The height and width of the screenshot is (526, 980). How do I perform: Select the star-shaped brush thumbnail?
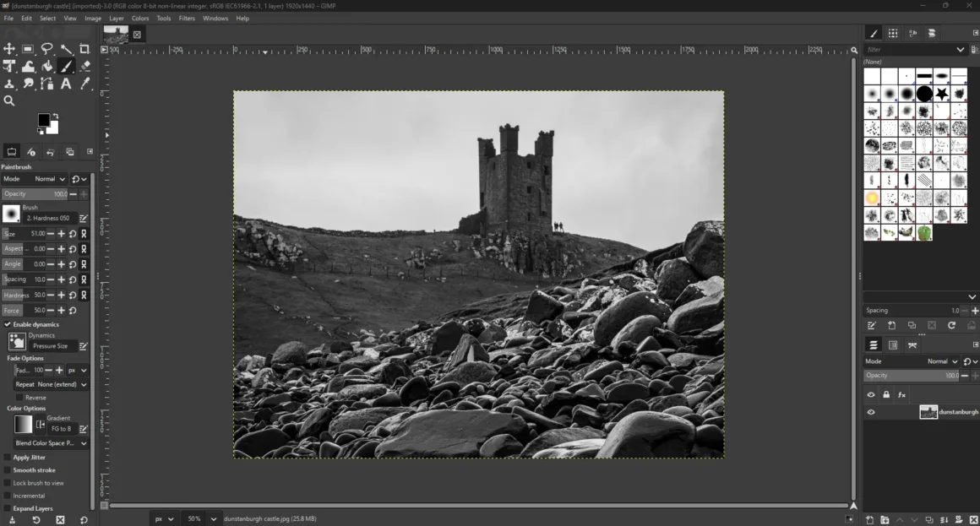(942, 94)
